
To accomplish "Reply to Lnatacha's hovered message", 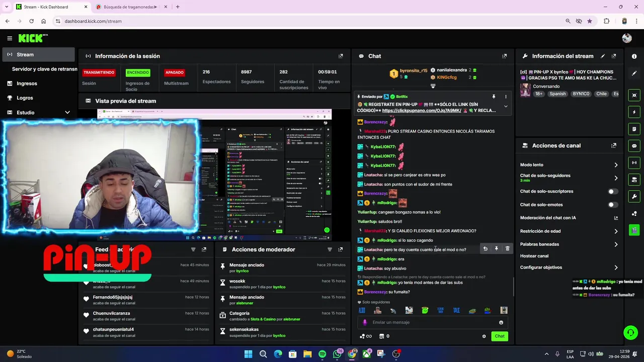I will click(x=485, y=249).
